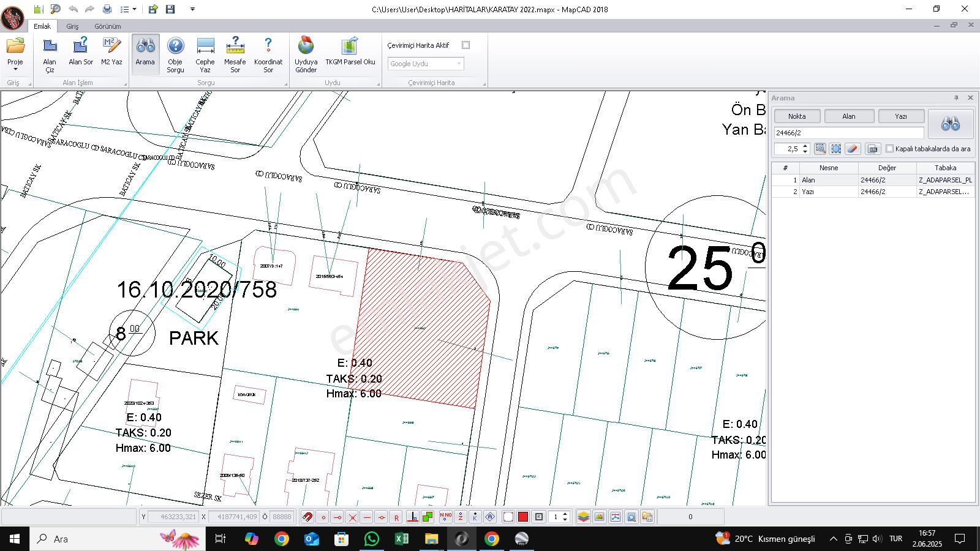Start the Obje Sorgu tool
This screenshot has height=551, width=980.
(175, 54)
